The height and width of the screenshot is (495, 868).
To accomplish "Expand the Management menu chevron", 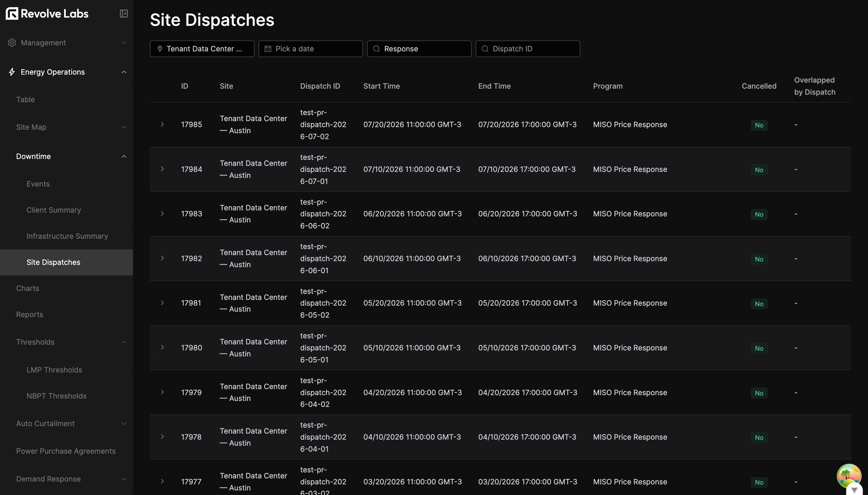I will [x=124, y=43].
